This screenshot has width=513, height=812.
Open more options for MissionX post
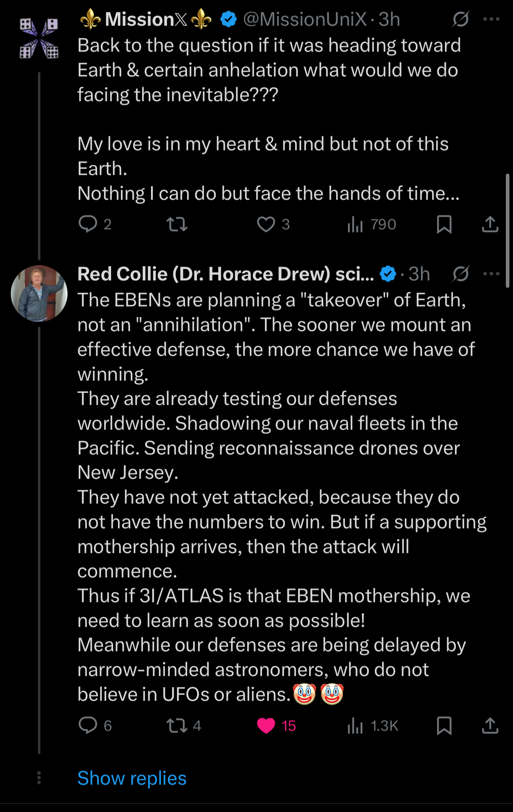coord(491,19)
